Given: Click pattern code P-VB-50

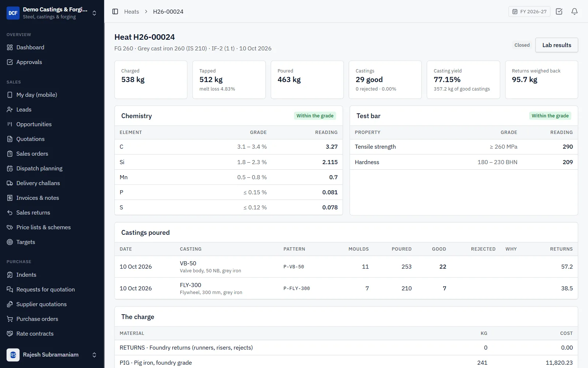Looking at the screenshot, I should 294,267.
